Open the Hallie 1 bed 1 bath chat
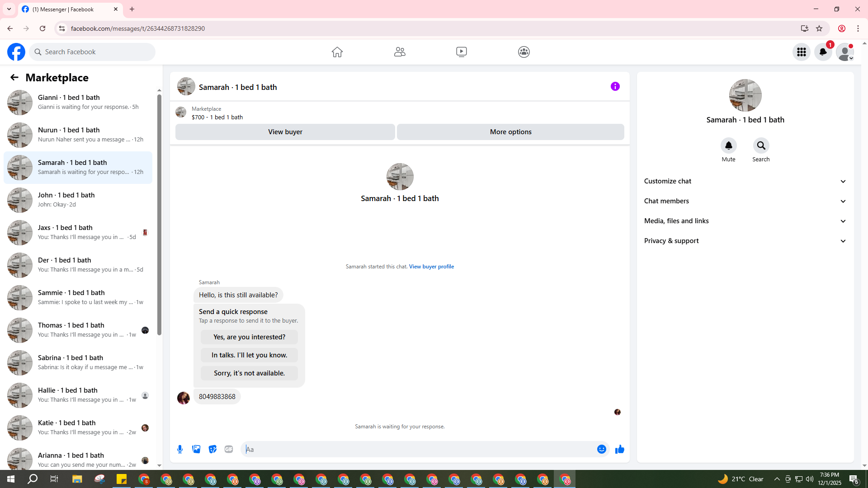The image size is (868, 488). (78, 395)
